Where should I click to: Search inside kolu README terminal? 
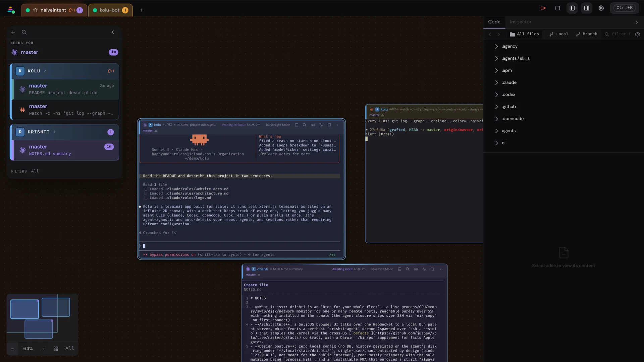point(305,125)
